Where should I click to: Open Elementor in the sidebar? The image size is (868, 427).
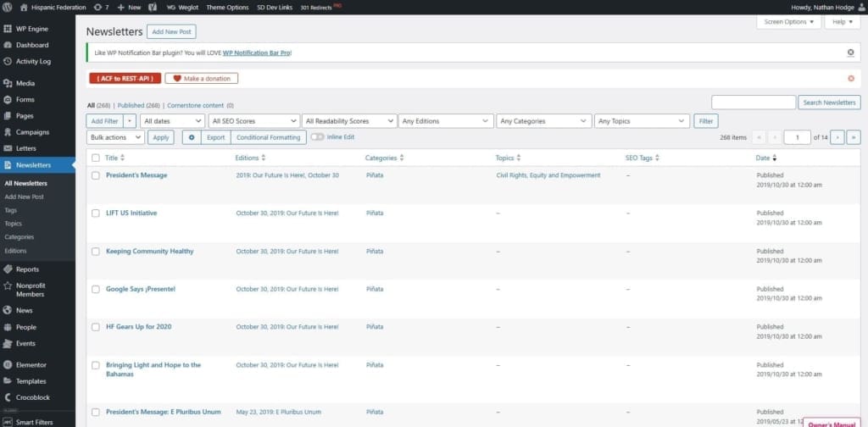31,365
